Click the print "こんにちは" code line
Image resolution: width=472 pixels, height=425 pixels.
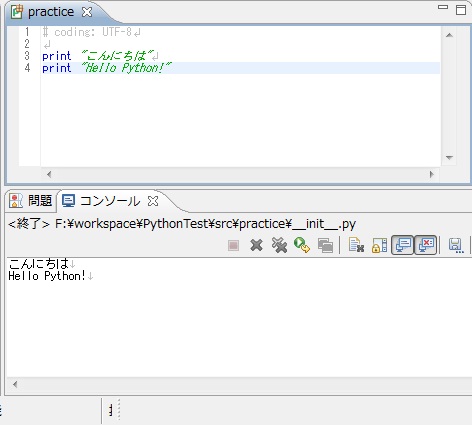point(99,56)
